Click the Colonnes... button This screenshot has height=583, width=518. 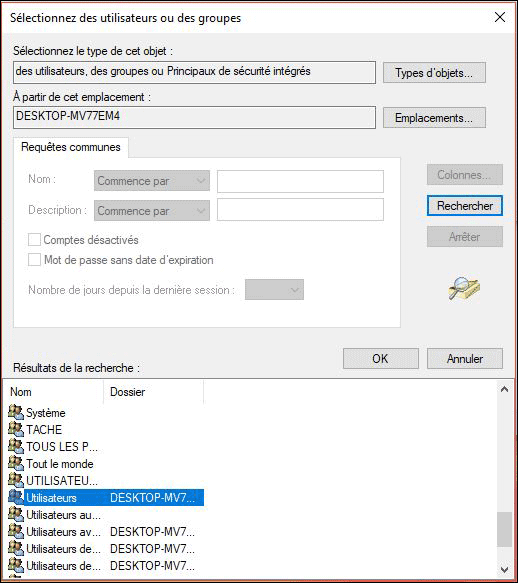(465, 175)
